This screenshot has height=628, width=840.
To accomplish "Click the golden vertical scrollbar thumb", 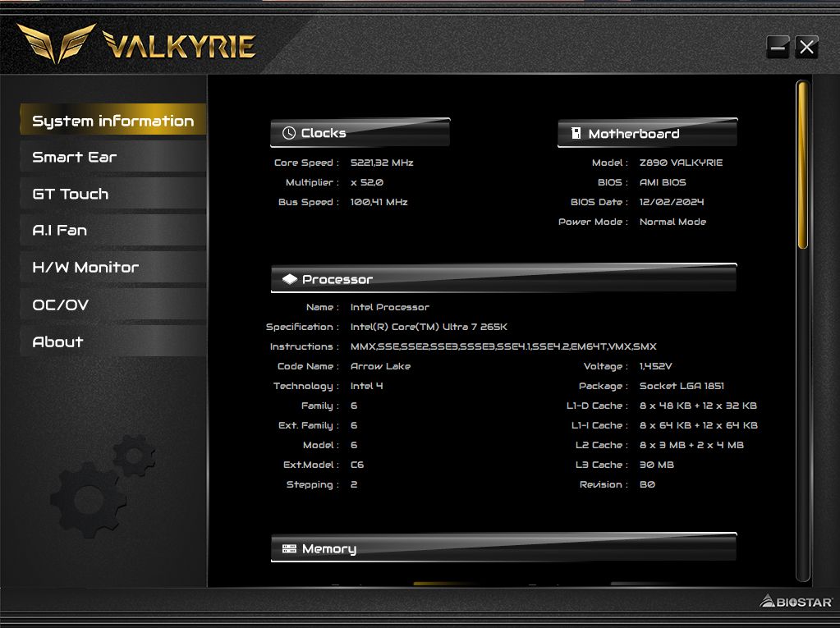I will (x=802, y=164).
